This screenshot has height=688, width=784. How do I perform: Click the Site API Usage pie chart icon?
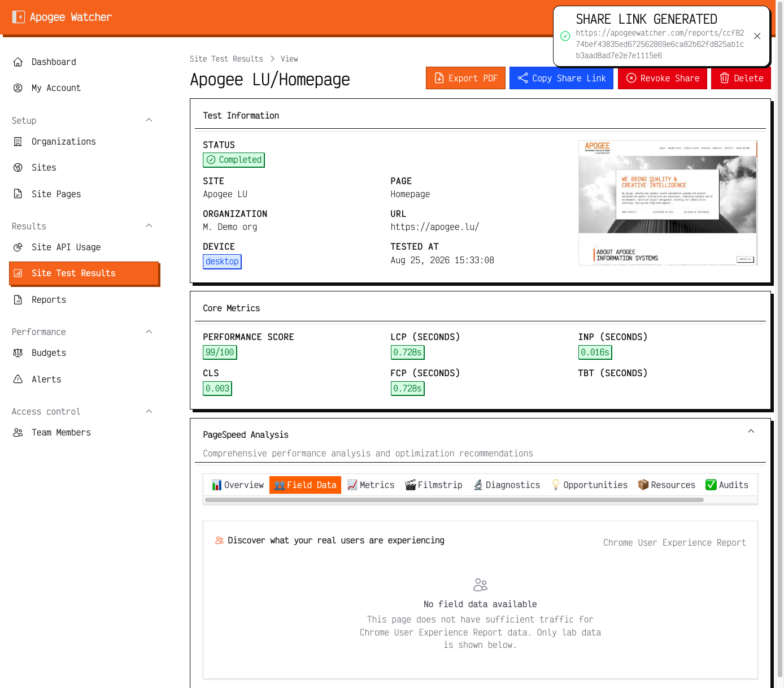tap(18, 247)
